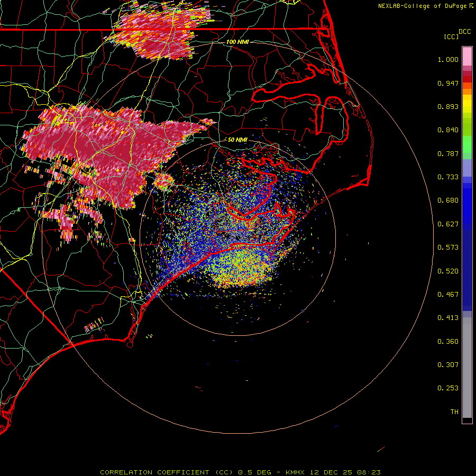This screenshot has height=476, width=476.
Task: Click the 0.307 scale value
Action: (448, 365)
